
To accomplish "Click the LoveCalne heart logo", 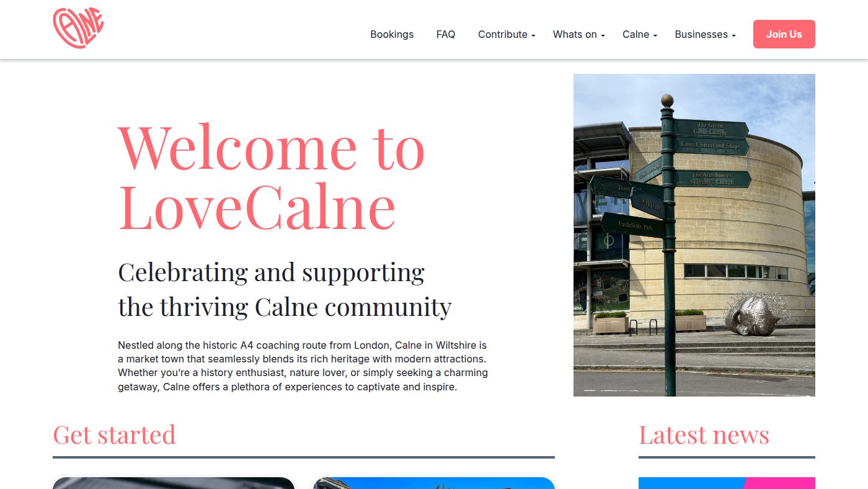I will pyautogui.click(x=78, y=28).
